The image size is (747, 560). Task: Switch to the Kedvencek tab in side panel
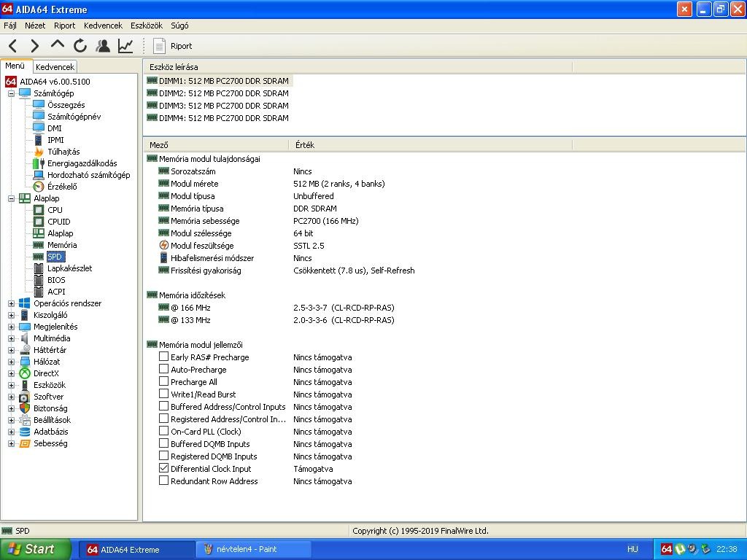(x=55, y=66)
